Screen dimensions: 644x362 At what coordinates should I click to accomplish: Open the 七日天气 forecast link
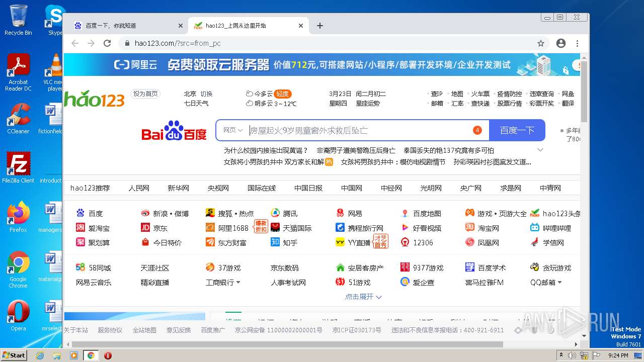click(x=196, y=103)
